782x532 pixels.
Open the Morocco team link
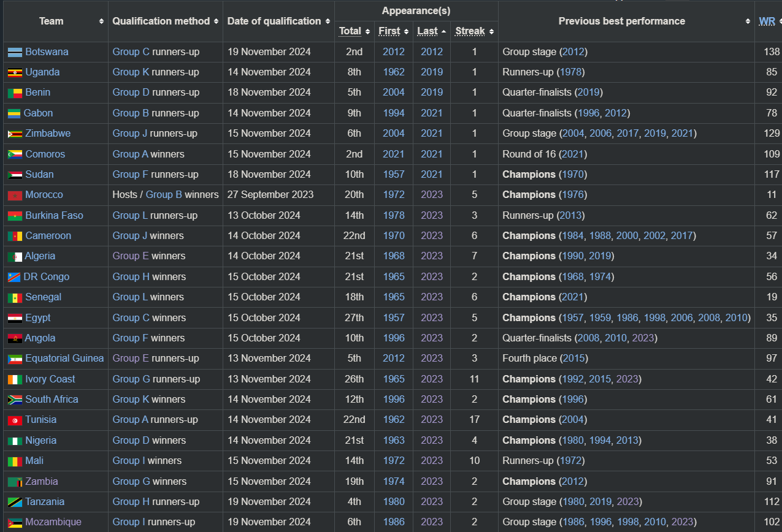(x=44, y=194)
